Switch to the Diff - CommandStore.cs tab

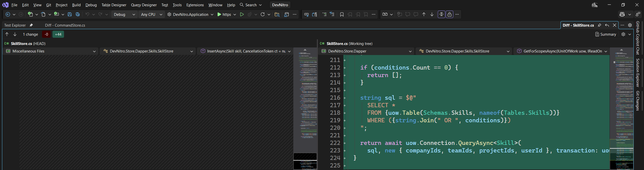65,25
